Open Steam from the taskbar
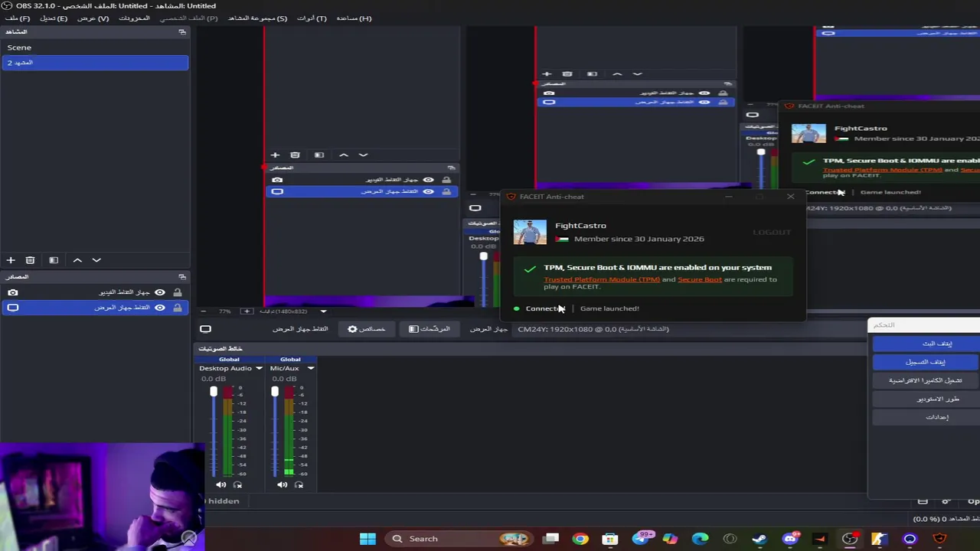Image resolution: width=980 pixels, height=551 pixels. pyautogui.click(x=759, y=539)
